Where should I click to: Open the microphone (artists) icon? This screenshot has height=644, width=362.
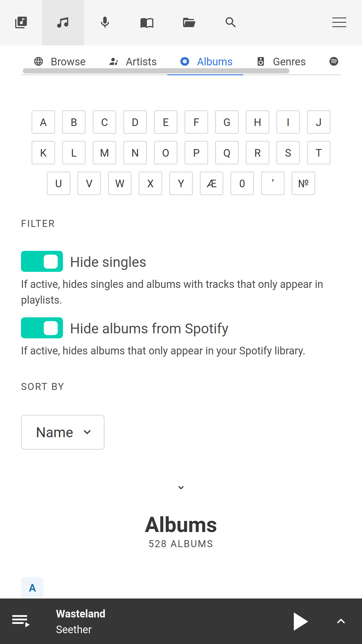coord(105,22)
